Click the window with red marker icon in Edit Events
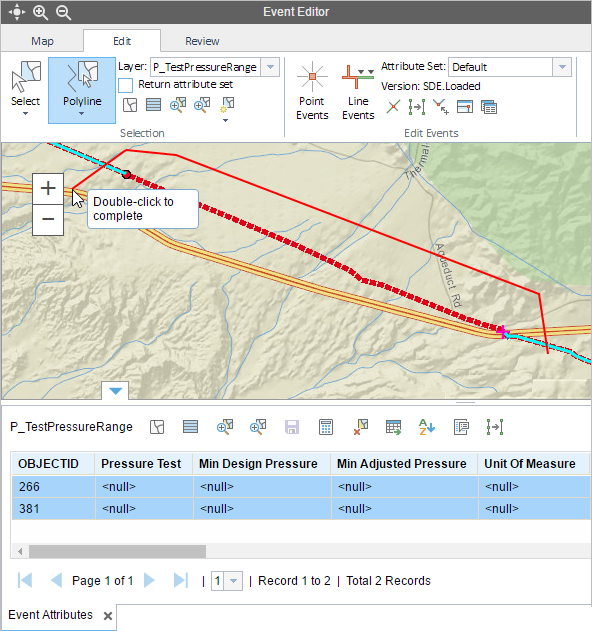Screen dimensions: 592x631 tap(465, 107)
